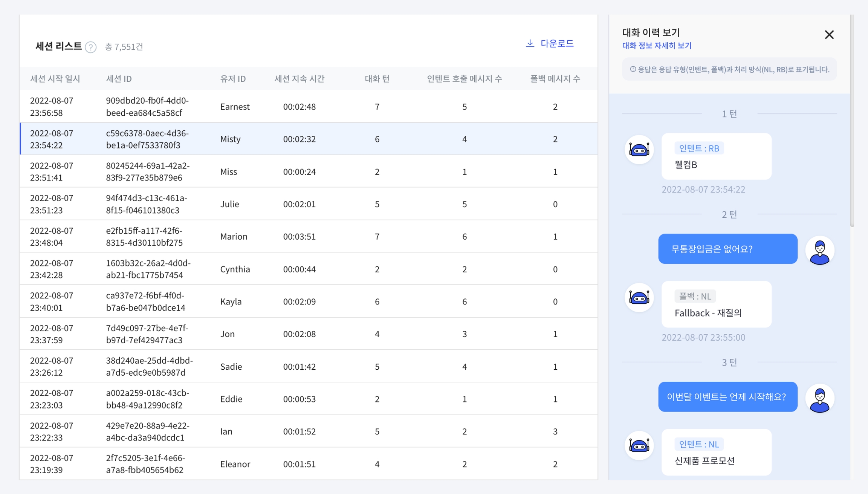This screenshot has height=494, width=868.
Task: Click user avatar next to 무통장입금은 없어요?
Action: [819, 250]
